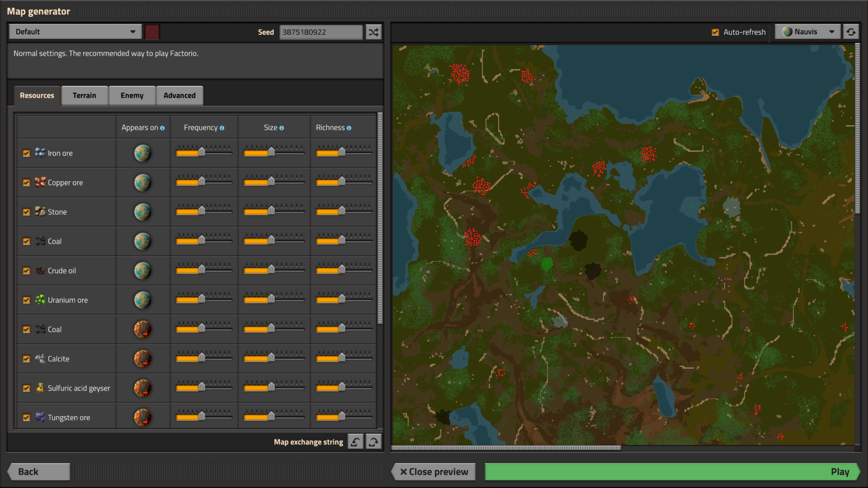
Task: Click the Richness column info icon
Action: click(x=349, y=128)
